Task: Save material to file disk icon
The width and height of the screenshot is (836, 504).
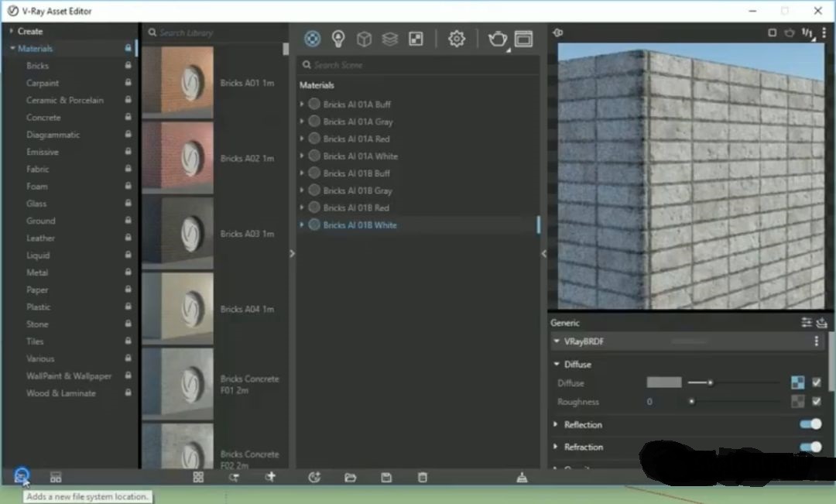Action: coord(386,478)
